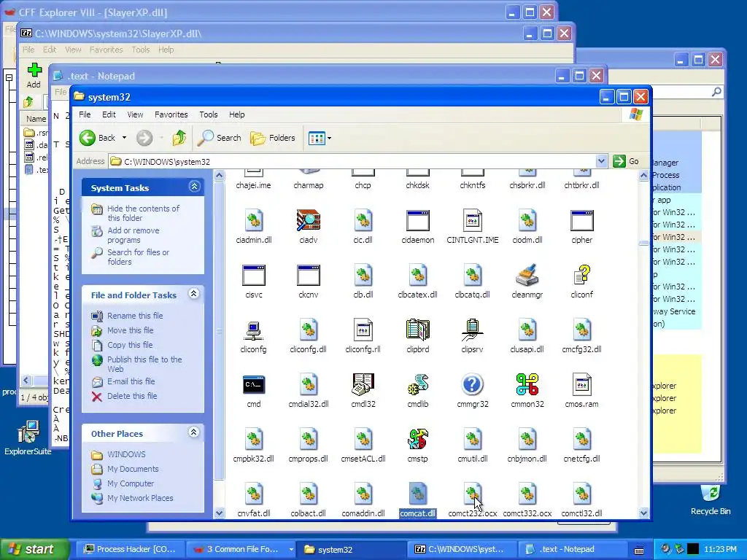747x560 pixels.
Task: Open the View menu in system32 window
Action: [x=135, y=114]
